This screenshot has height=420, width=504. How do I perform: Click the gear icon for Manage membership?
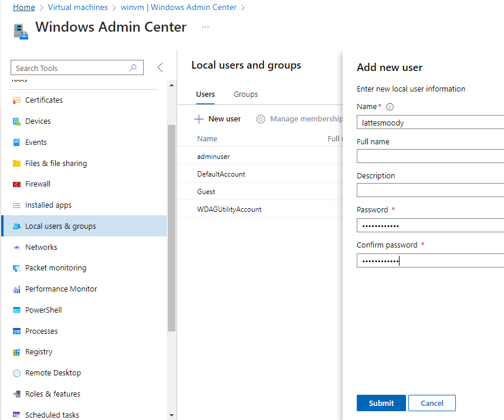pos(261,119)
